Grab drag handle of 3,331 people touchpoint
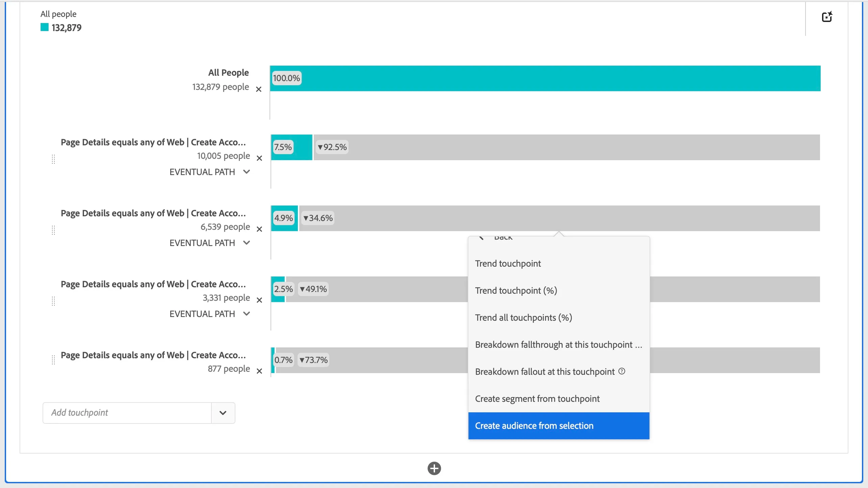 pos(53,301)
